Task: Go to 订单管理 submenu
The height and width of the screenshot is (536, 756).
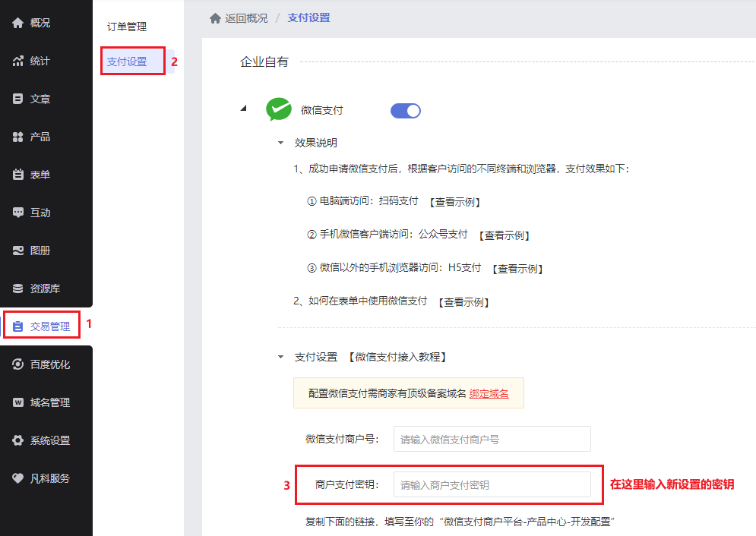Action: click(x=127, y=27)
